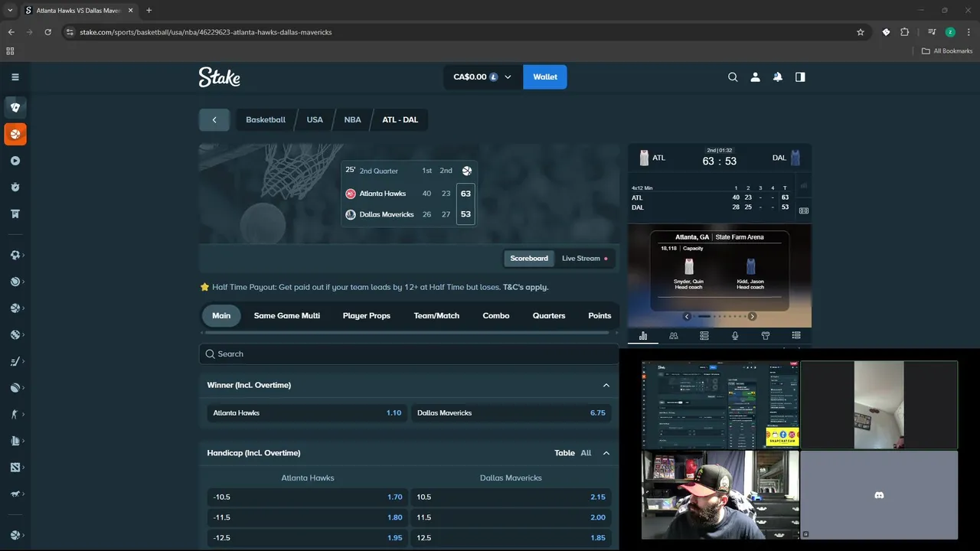Image resolution: width=980 pixels, height=551 pixels.
Task: Collapse the Handicap (Incl. Overtime) market
Action: 606,453
